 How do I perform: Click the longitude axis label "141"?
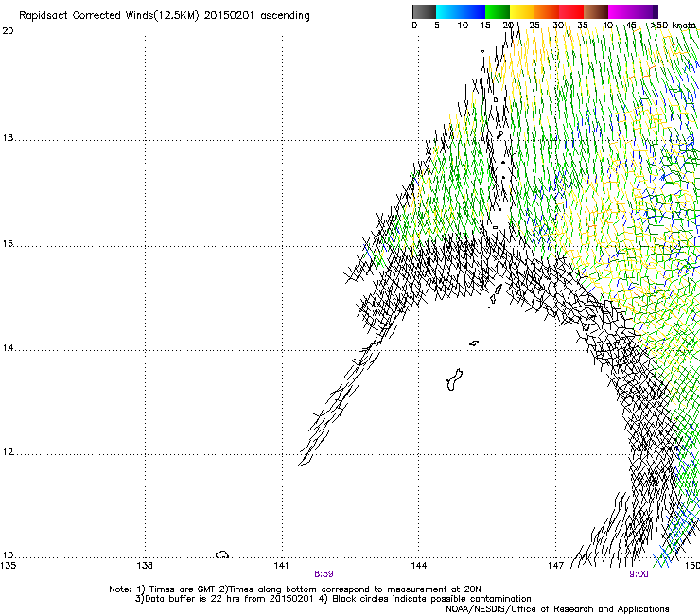pyautogui.click(x=281, y=566)
